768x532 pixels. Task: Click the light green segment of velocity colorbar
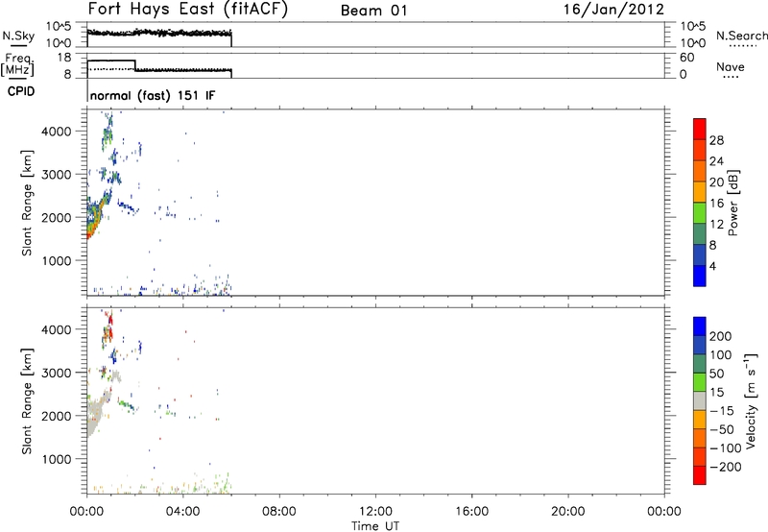[x=700, y=382]
